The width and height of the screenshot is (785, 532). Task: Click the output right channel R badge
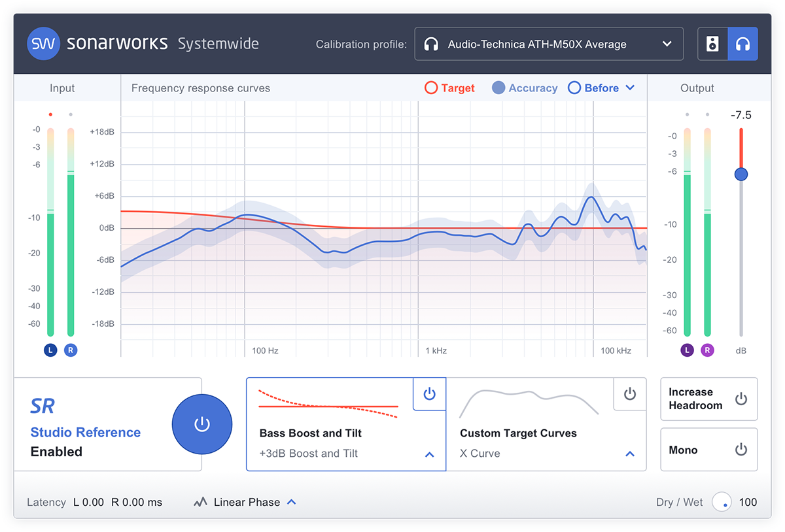click(707, 350)
